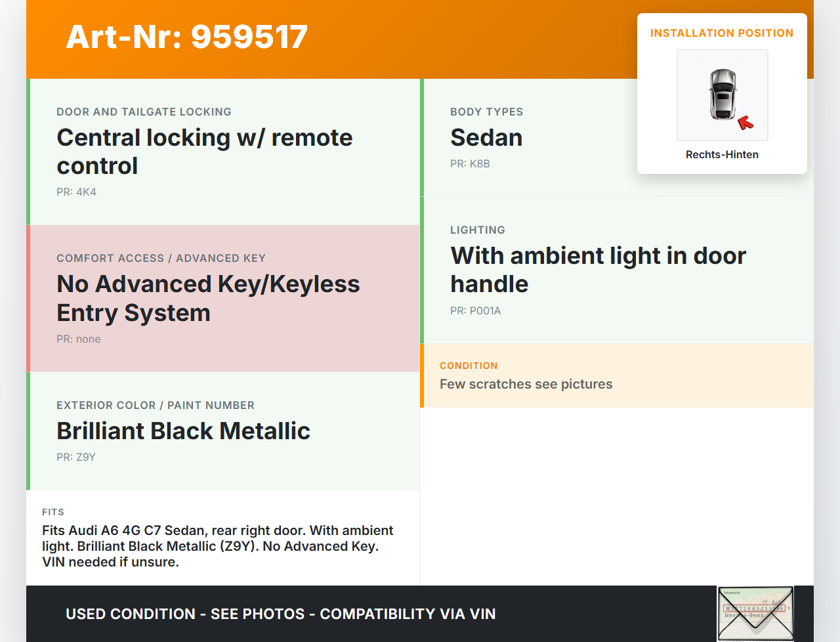840x642 pixels.
Task: Select the With ambient light in door handle card
Action: (617, 270)
